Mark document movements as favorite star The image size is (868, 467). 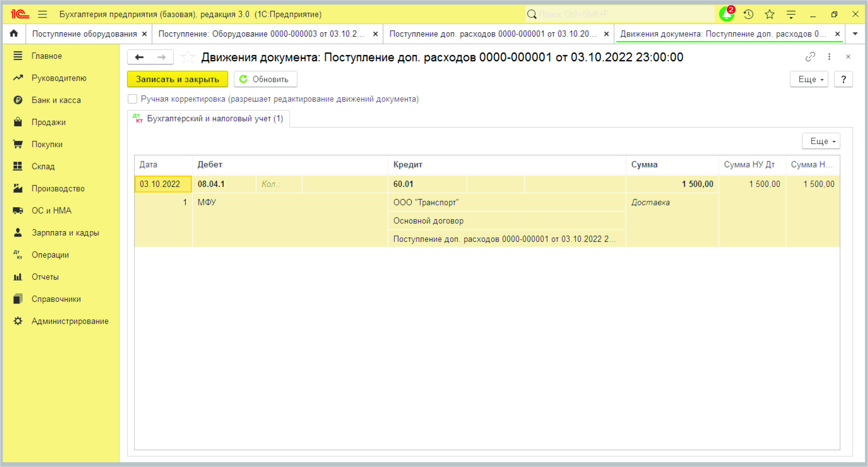[187, 57]
